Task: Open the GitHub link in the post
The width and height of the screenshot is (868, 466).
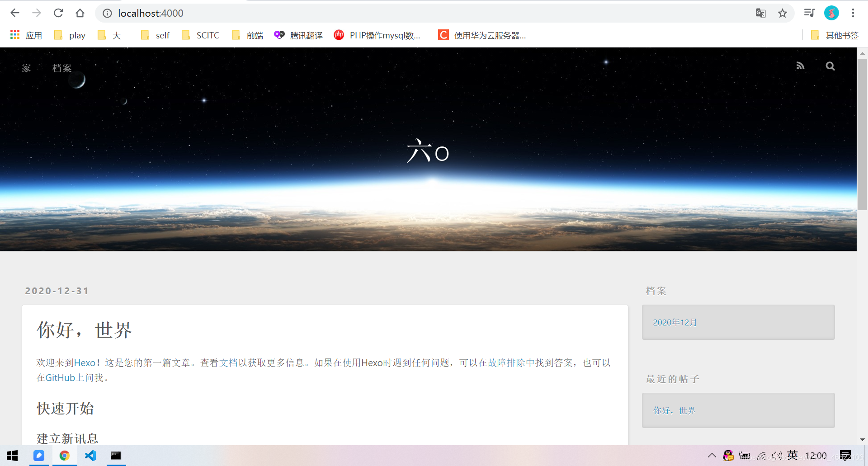Action: pos(60,377)
